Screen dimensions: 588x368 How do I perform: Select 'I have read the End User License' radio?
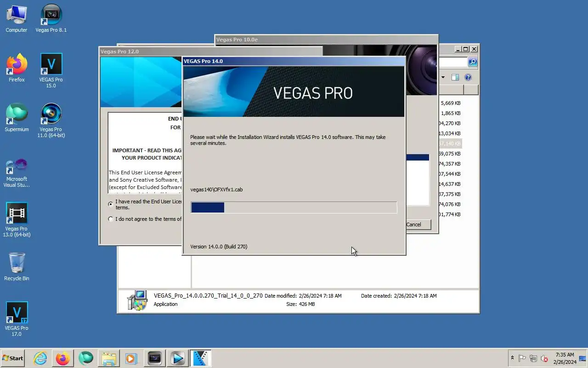pos(111,204)
